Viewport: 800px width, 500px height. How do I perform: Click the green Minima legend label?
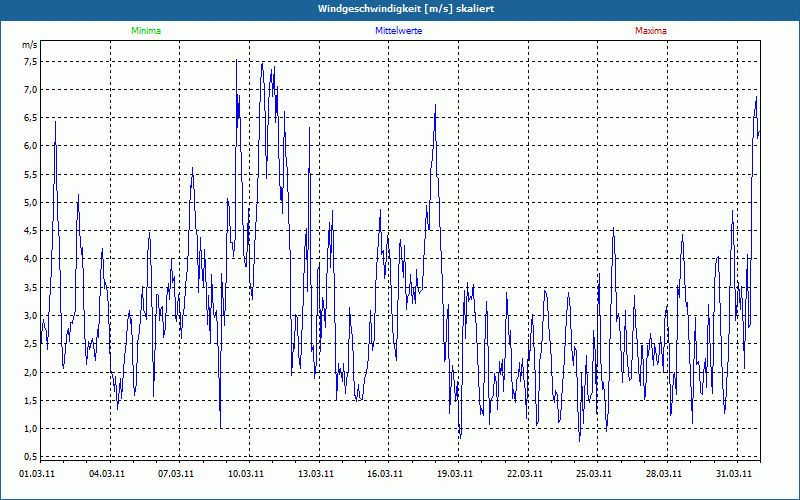[x=146, y=31]
